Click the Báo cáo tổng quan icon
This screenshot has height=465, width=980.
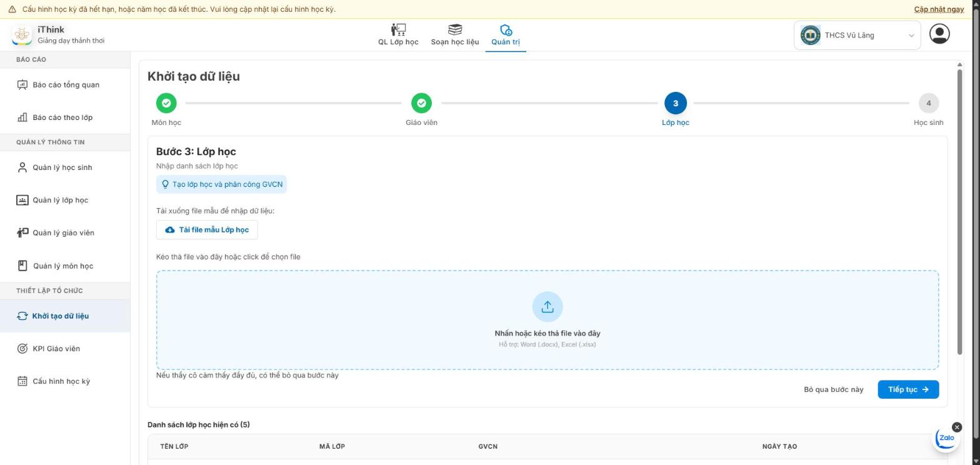(x=22, y=85)
